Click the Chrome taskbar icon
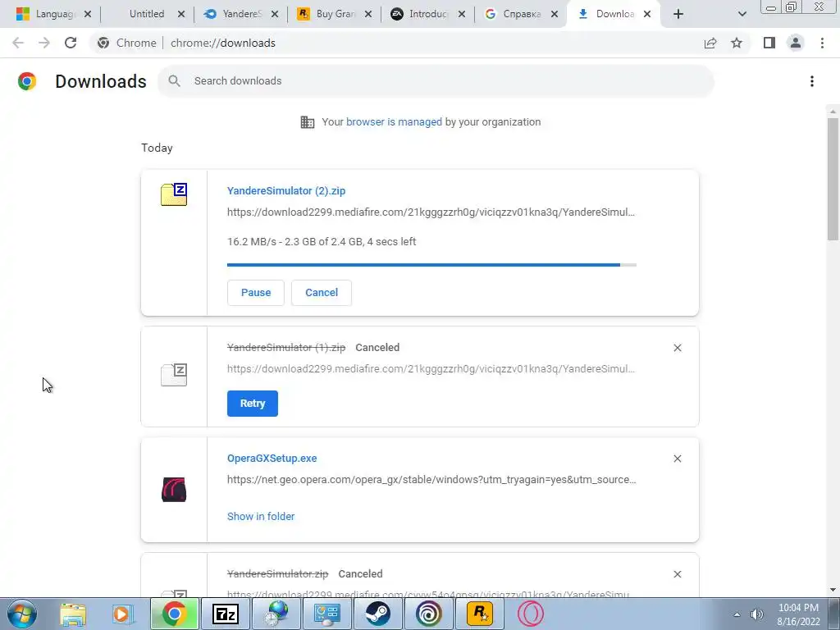 click(x=174, y=614)
